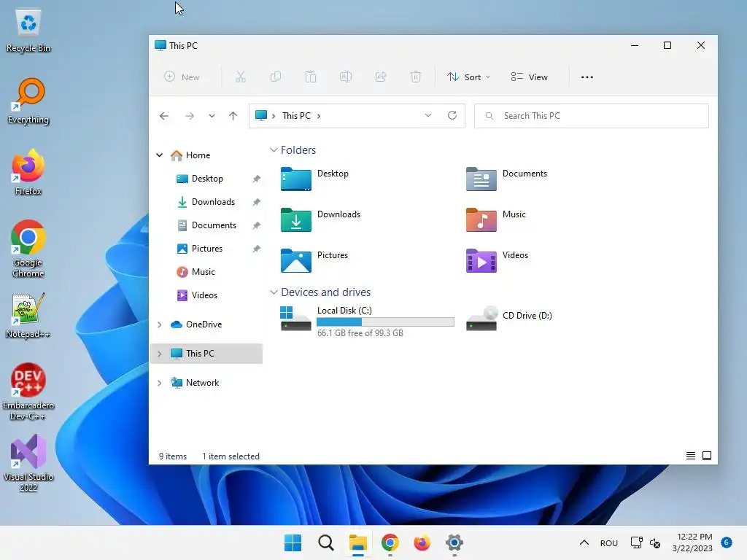Click the Delete trash icon in toolbar
This screenshot has width=747, height=560.
point(415,77)
